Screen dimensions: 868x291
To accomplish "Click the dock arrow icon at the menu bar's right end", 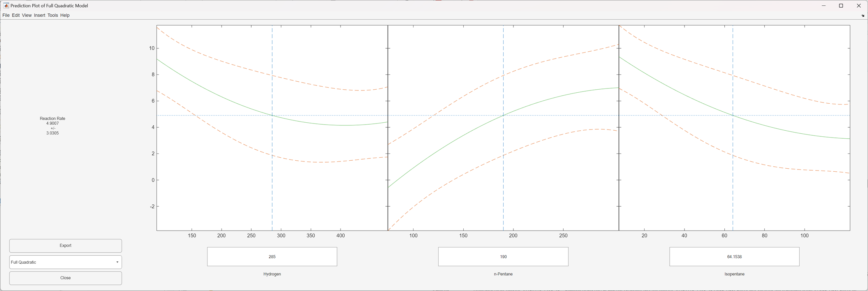I will click(x=863, y=16).
